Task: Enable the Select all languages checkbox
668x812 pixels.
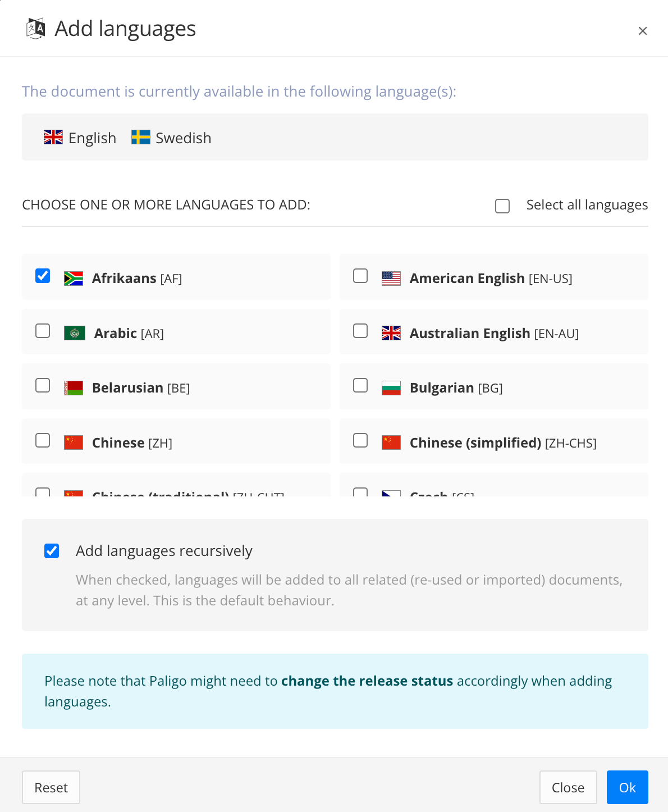Action: (x=502, y=206)
